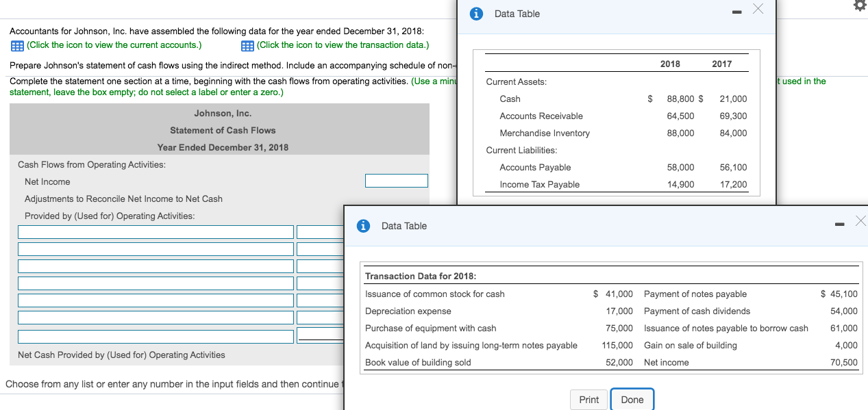
Task: Click the 'Acquisition of land' transaction row
Action: click(x=471, y=346)
